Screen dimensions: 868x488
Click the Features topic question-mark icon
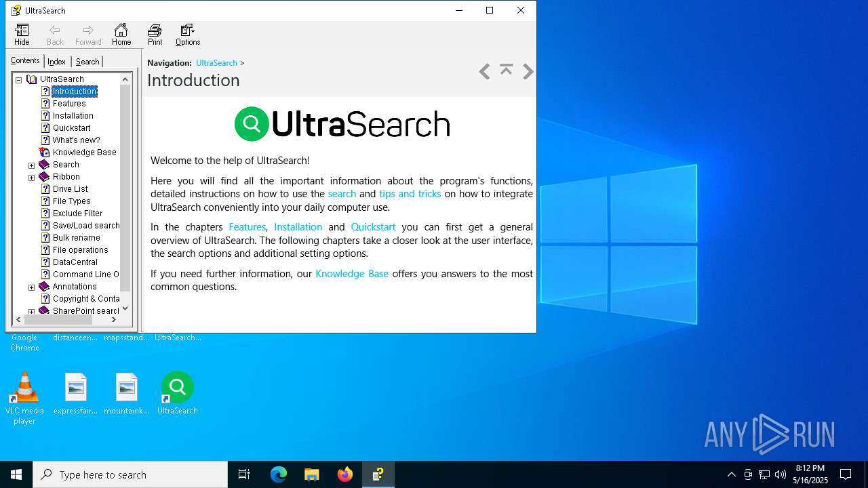[x=45, y=104]
